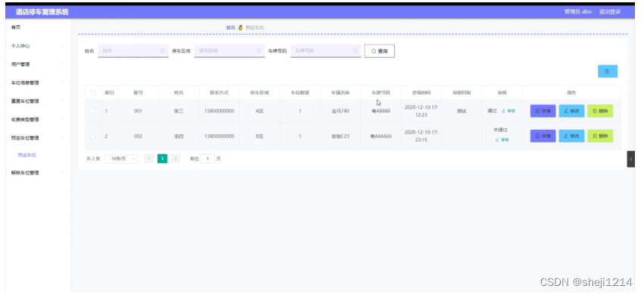
Task: Click license plate cell 粤A66666
Action: tap(381, 136)
